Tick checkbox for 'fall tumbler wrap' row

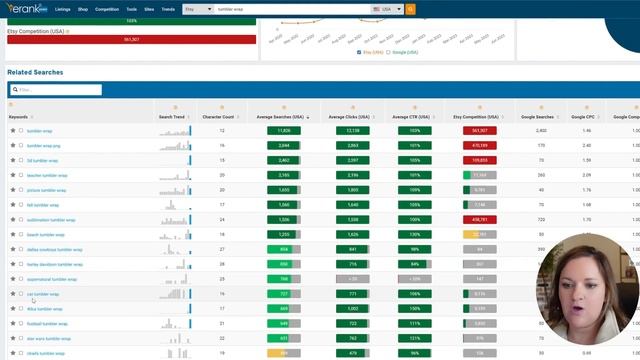(x=21, y=204)
